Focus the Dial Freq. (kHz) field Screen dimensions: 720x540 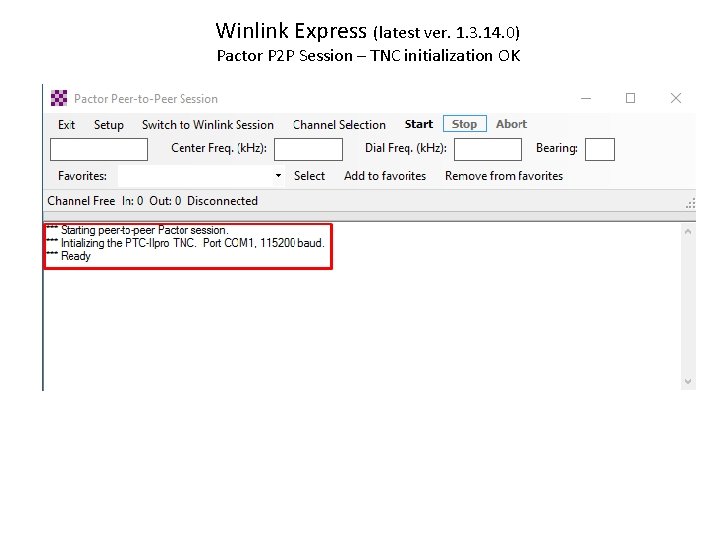488,150
